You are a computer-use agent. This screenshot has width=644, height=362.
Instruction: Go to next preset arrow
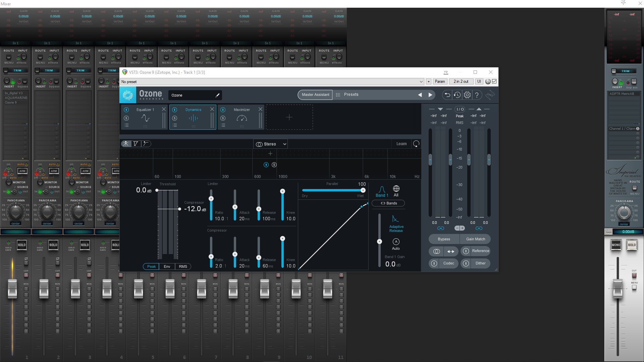(x=430, y=95)
